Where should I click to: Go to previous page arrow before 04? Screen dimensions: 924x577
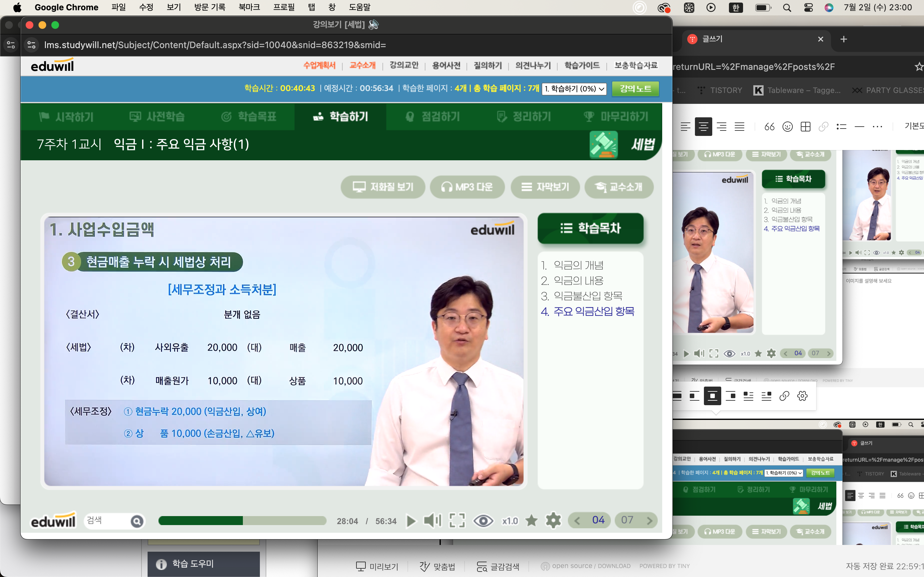(577, 521)
